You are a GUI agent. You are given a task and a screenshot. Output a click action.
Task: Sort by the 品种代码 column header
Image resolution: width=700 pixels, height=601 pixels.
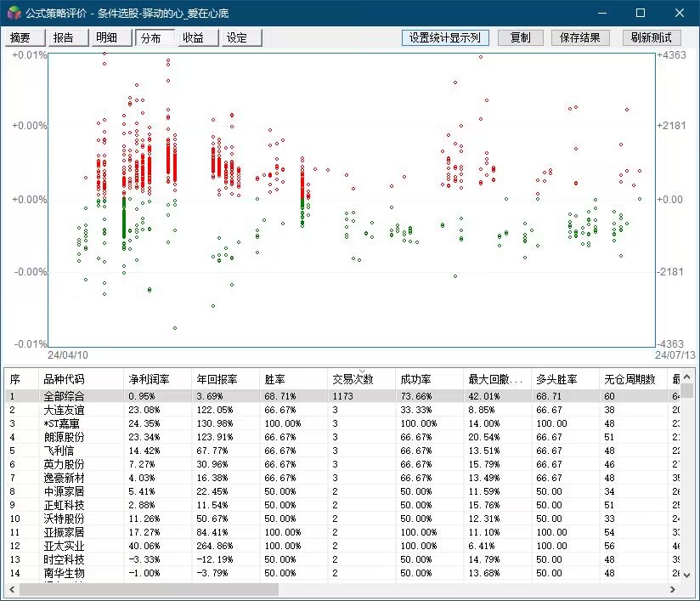coord(81,379)
